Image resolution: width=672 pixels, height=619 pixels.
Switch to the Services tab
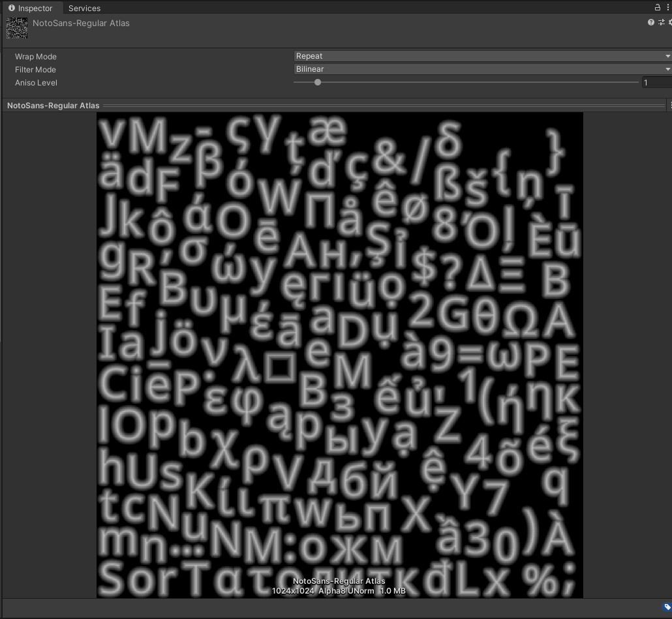(84, 8)
